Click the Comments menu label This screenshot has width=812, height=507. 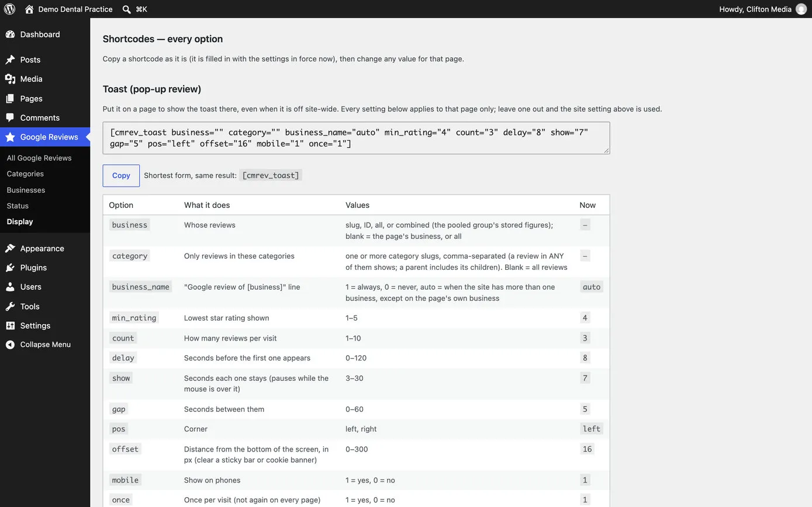[40, 118]
